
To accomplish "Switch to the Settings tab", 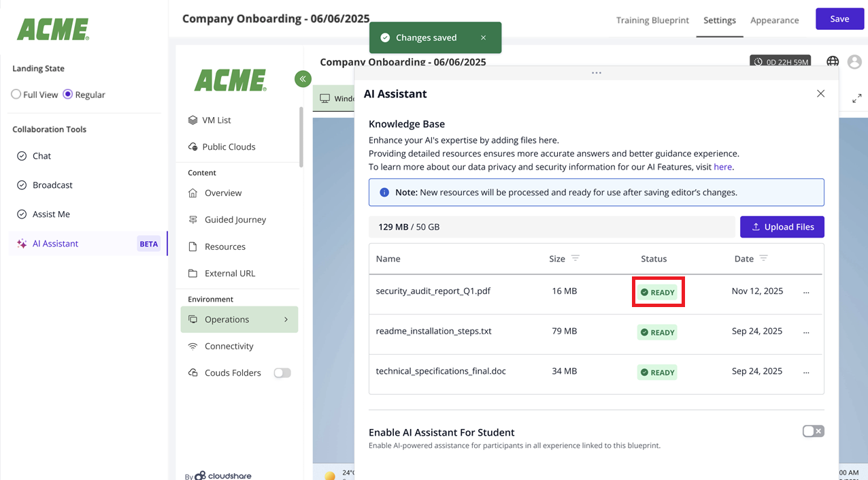I will coord(720,20).
